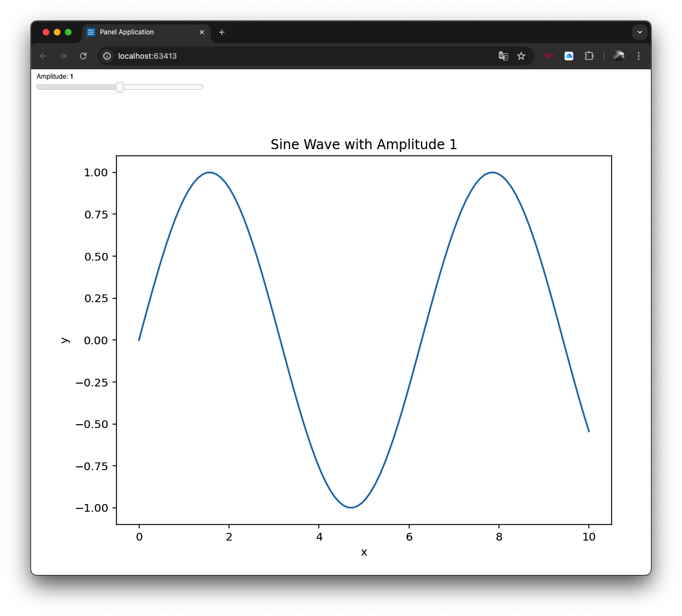Click the green maximize traffic light
This screenshot has width=682, height=616.
68,32
